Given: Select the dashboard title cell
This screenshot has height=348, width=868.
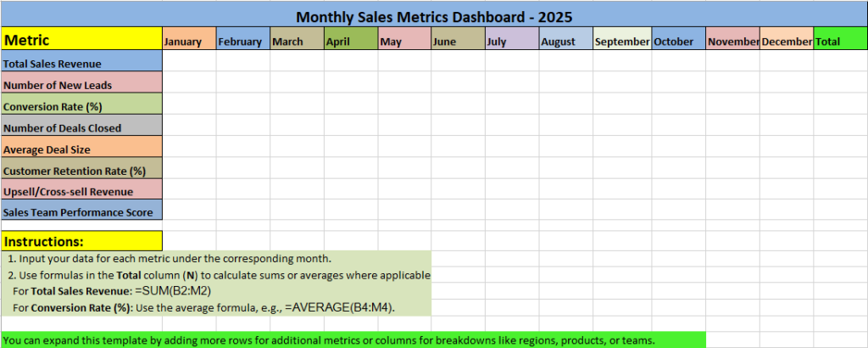Looking at the screenshot, I should pyautogui.click(x=434, y=17).
